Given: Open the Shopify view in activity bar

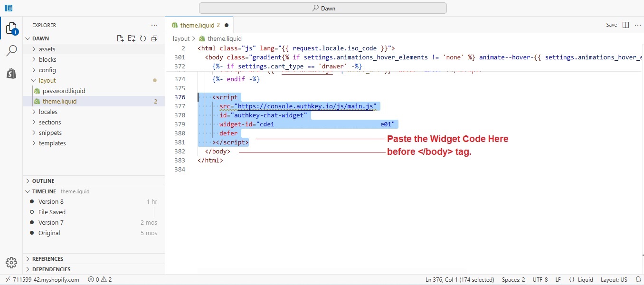Looking at the screenshot, I should pos(11,73).
